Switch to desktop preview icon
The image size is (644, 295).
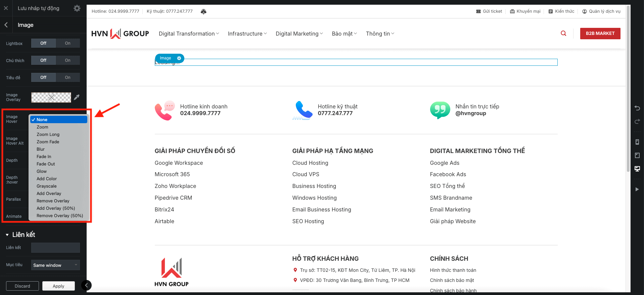(637, 169)
